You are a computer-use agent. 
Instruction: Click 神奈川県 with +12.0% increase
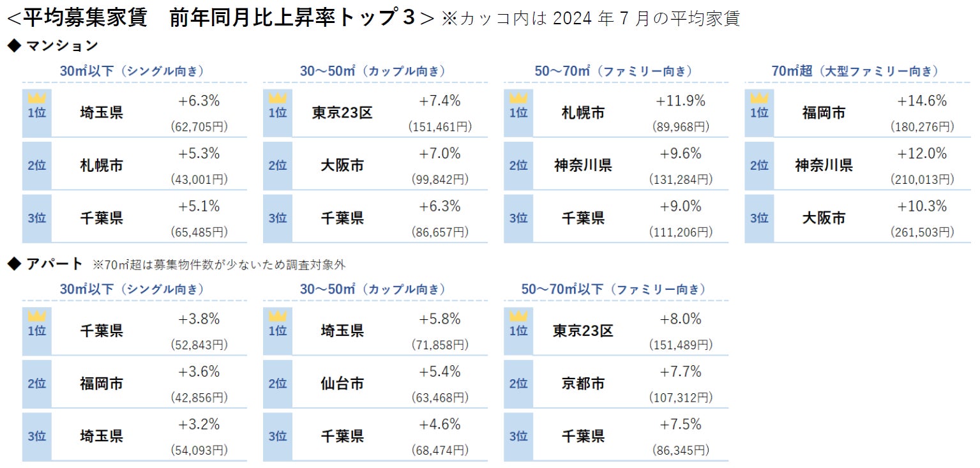point(824,166)
